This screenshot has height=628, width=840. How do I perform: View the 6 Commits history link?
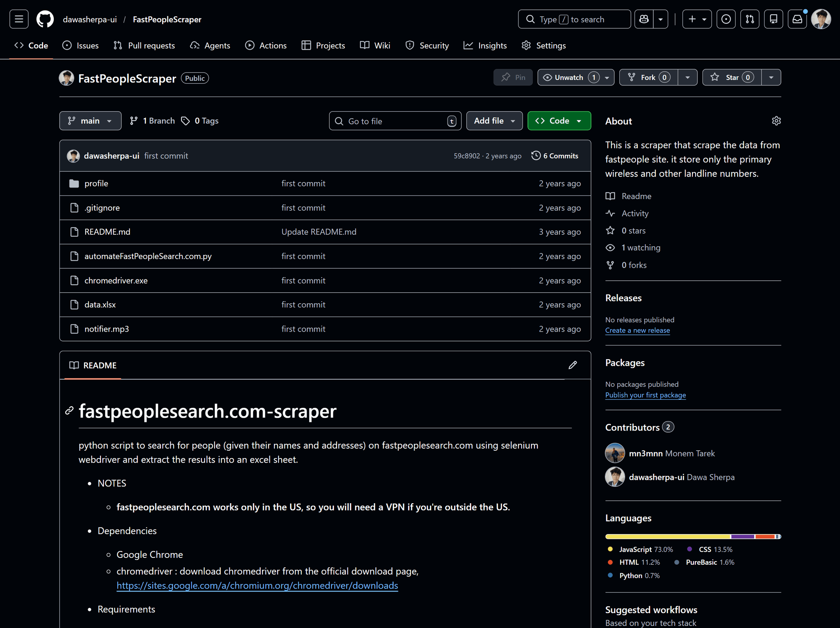555,156
